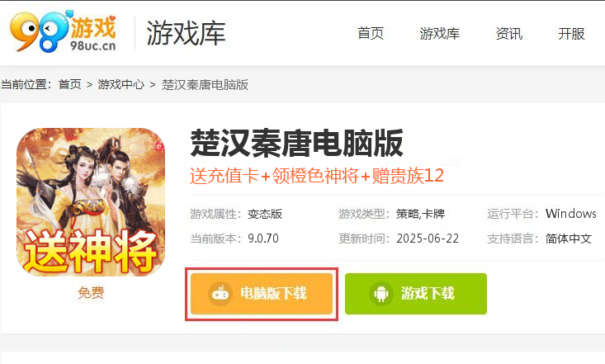Open 游戏库 in top navigation
This screenshot has height=364, width=605.
pos(439,34)
